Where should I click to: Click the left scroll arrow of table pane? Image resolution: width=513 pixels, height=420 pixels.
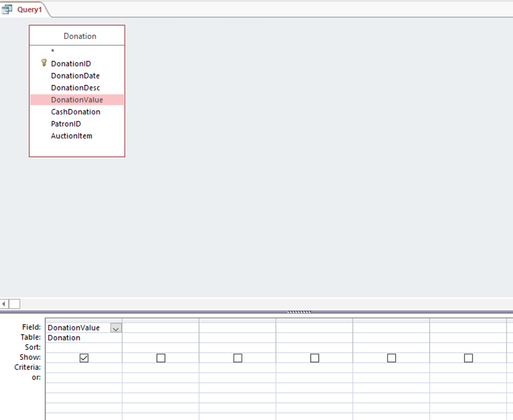tap(4, 304)
